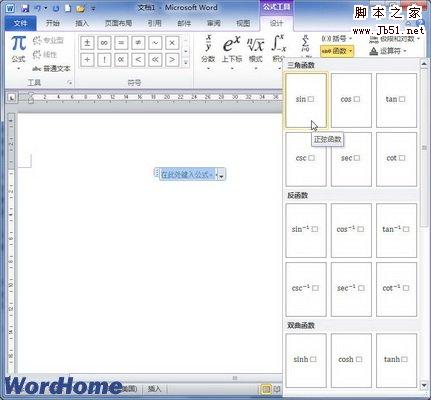
Task: Insert the sin function template
Action: 306,100
